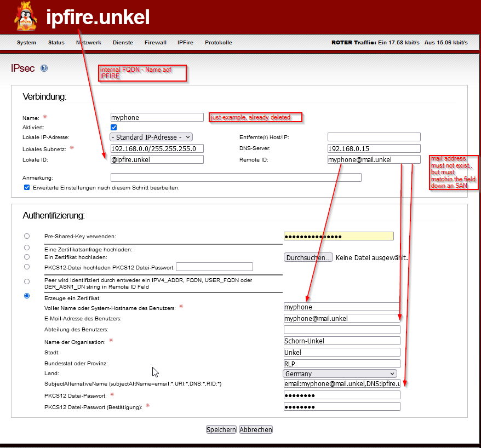Click the IPsec page heading

click(22, 68)
